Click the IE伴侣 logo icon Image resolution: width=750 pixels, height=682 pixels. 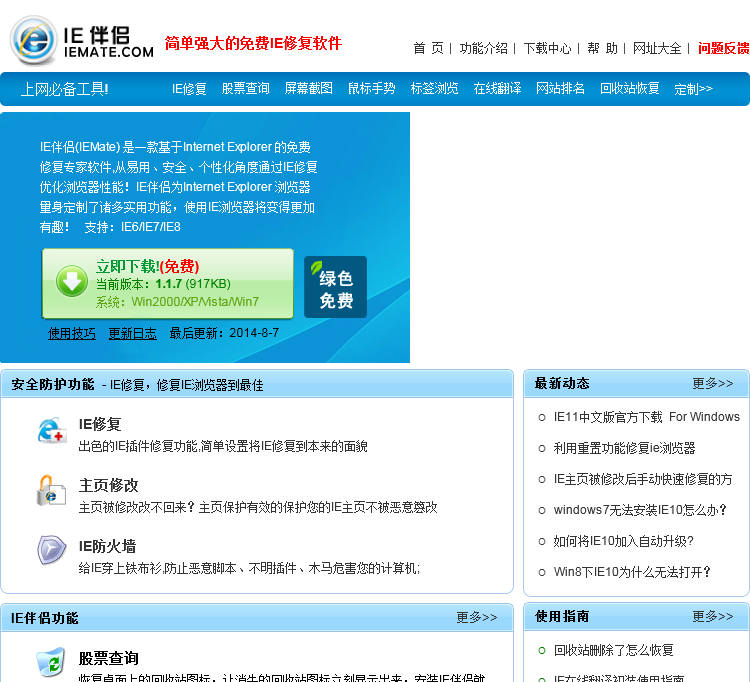coord(33,40)
